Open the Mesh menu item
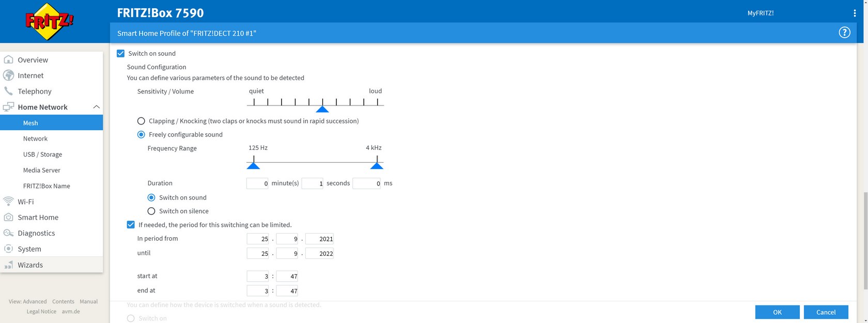 point(52,122)
